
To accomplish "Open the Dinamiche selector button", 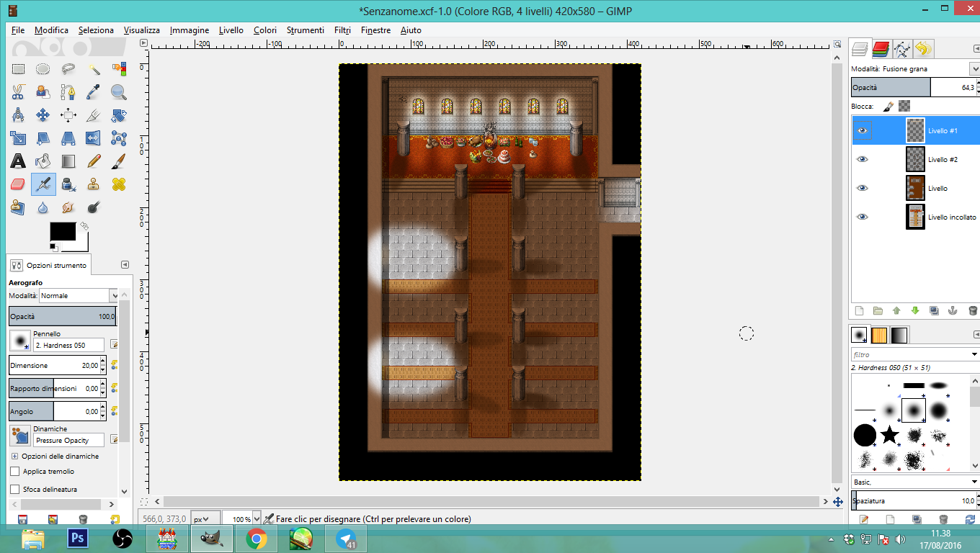I will tap(20, 436).
